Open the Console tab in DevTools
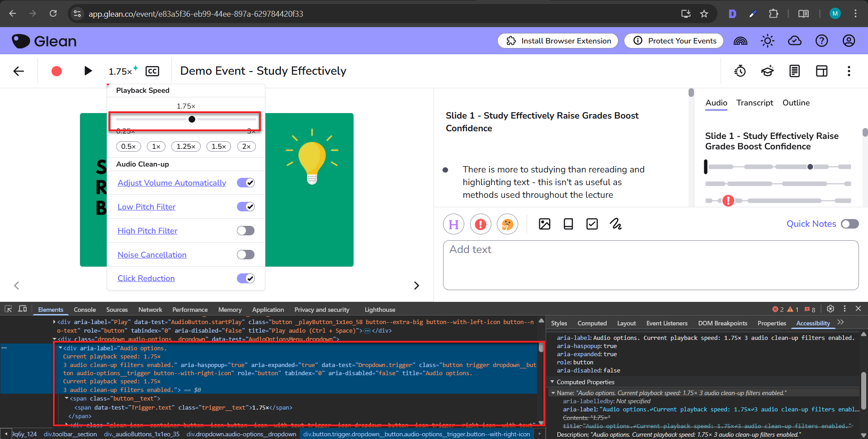The width and height of the screenshot is (868, 439). [85, 310]
